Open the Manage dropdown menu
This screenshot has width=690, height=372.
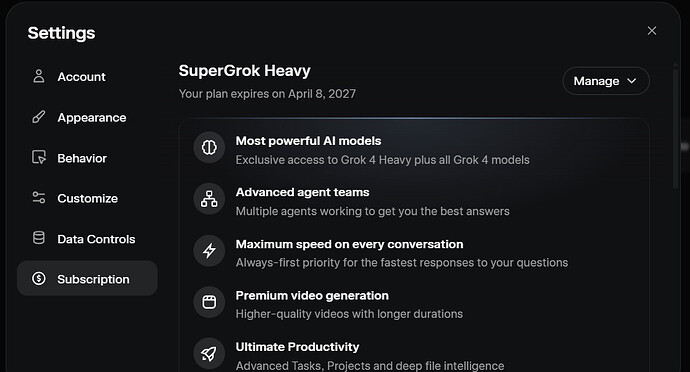[x=606, y=81]
